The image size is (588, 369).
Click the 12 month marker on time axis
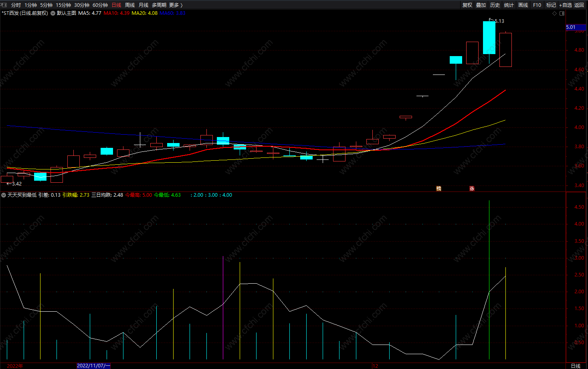click(x=375, y=366)
